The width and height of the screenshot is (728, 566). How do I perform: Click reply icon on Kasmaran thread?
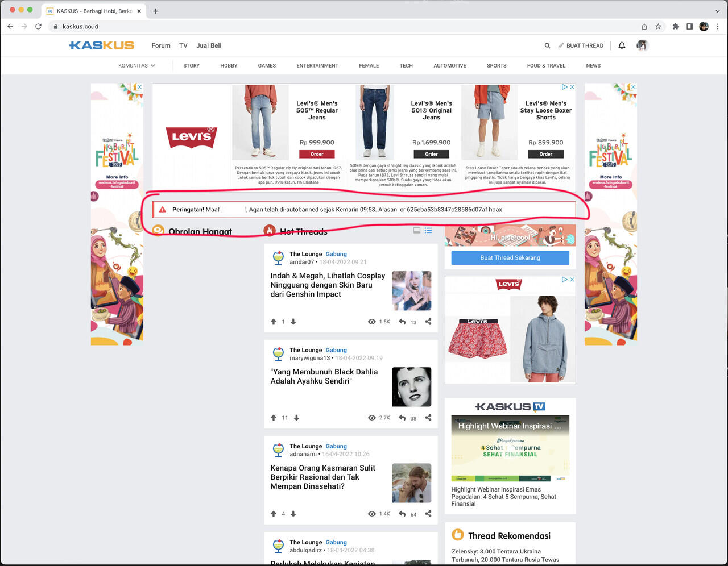402,514
